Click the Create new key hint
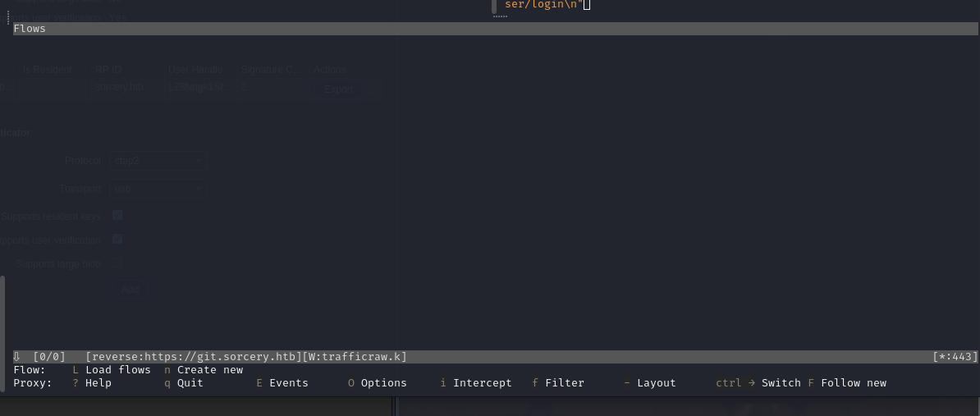This screenshot has width=980, height=416. click(x=204, y=370)
